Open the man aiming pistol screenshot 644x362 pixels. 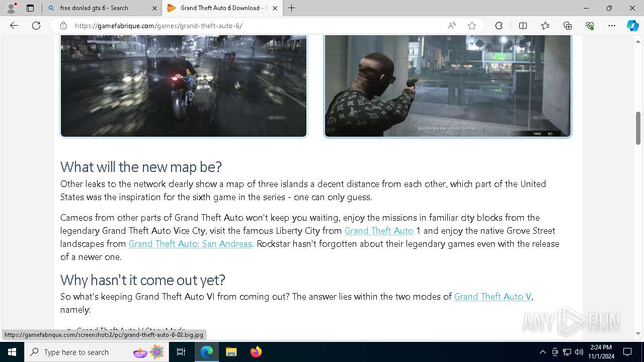pyautogui.click(x=448, y=86)
